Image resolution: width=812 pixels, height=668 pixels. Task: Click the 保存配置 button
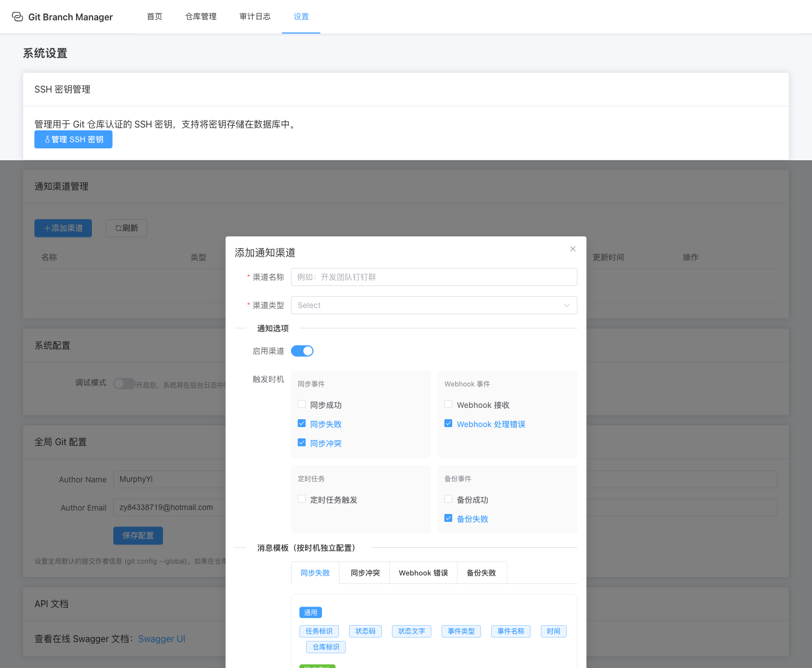click(138, 535)
